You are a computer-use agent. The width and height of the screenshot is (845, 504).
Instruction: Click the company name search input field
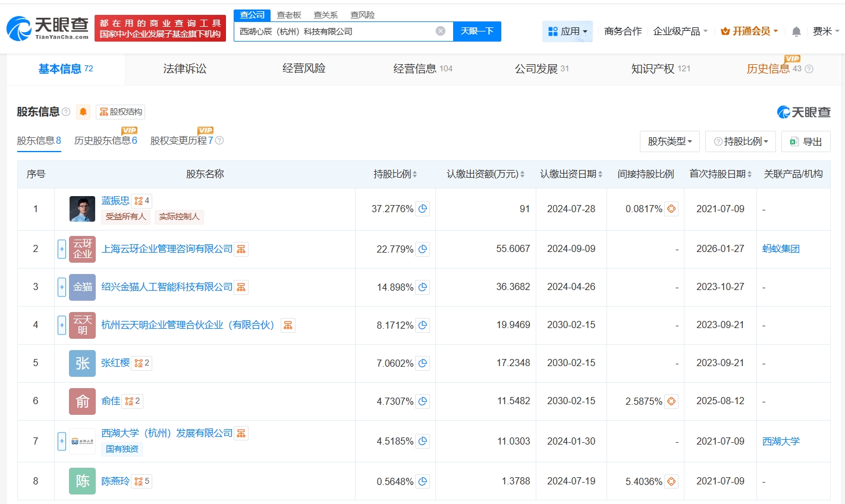pos(333,31)
